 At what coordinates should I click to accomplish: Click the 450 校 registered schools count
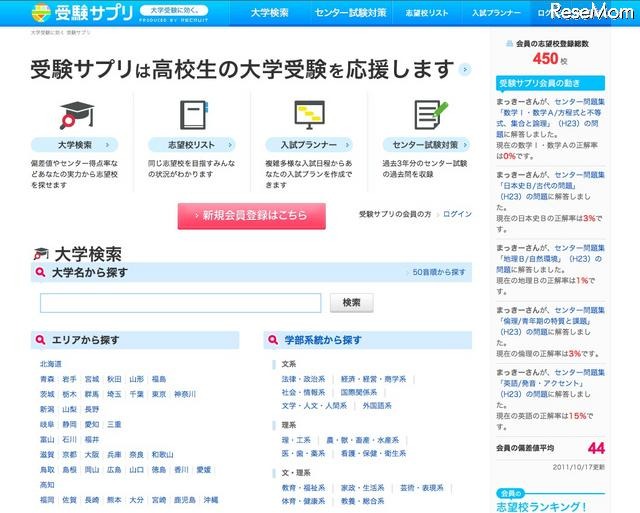pos(550,59)
